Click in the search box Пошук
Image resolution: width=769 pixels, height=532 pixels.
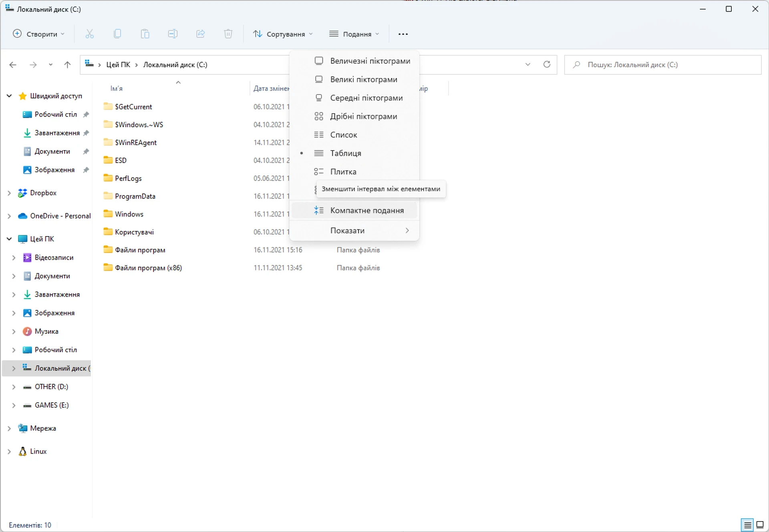coord(662,64)
